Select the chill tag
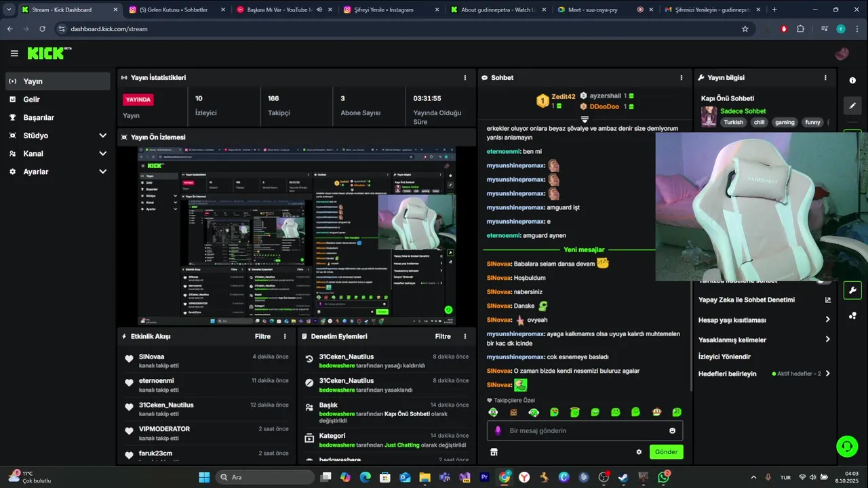The width and height of the screenshot is (868, 488). pos(759,123)
